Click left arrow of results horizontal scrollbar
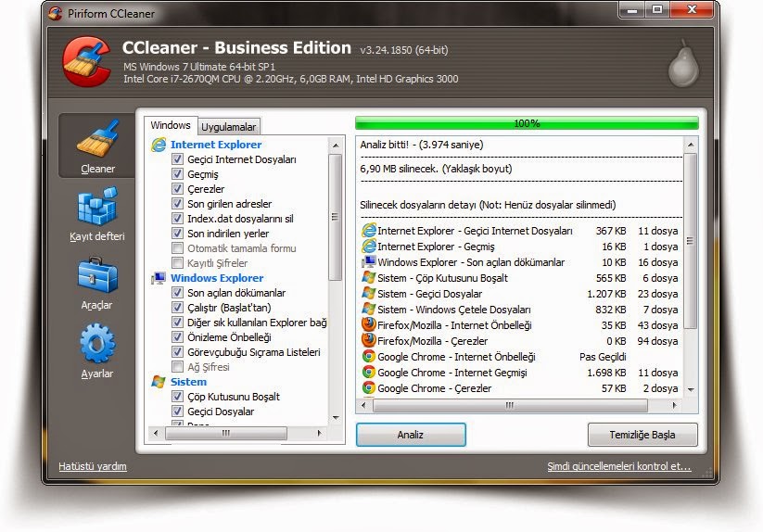The image size is (763, 532). click(x=363, y=405)
